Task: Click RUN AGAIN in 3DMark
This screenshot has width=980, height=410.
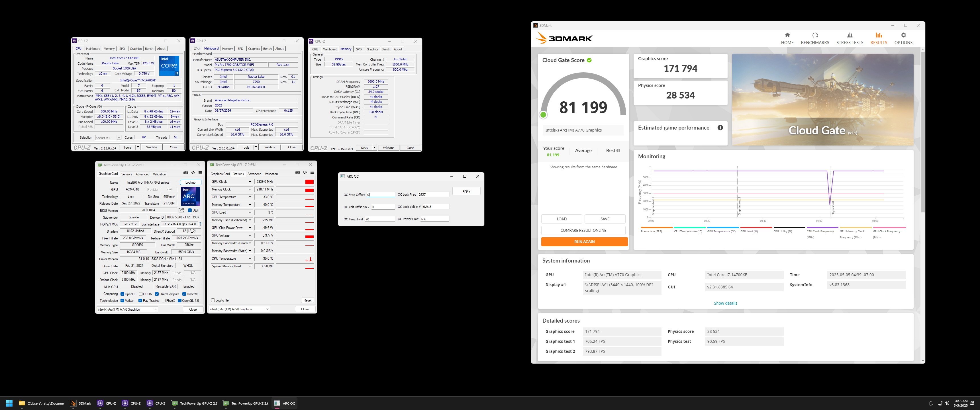Action: click(x=584, y=242)
